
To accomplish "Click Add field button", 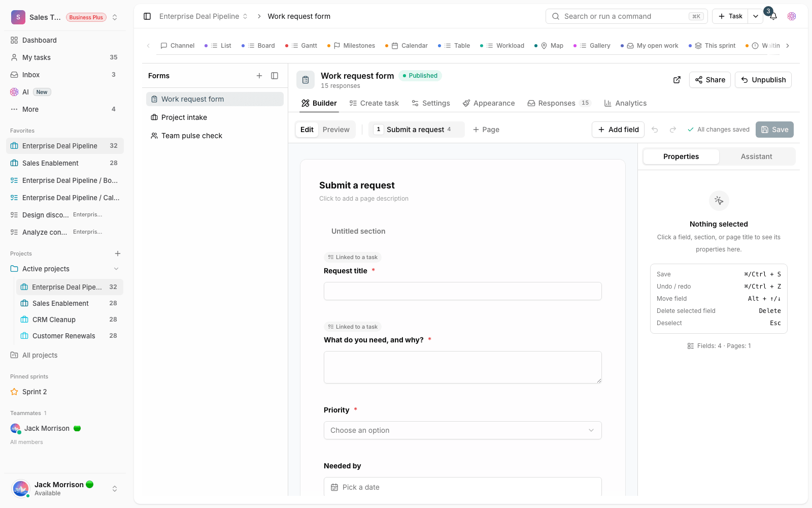I will tap(618, 130).
